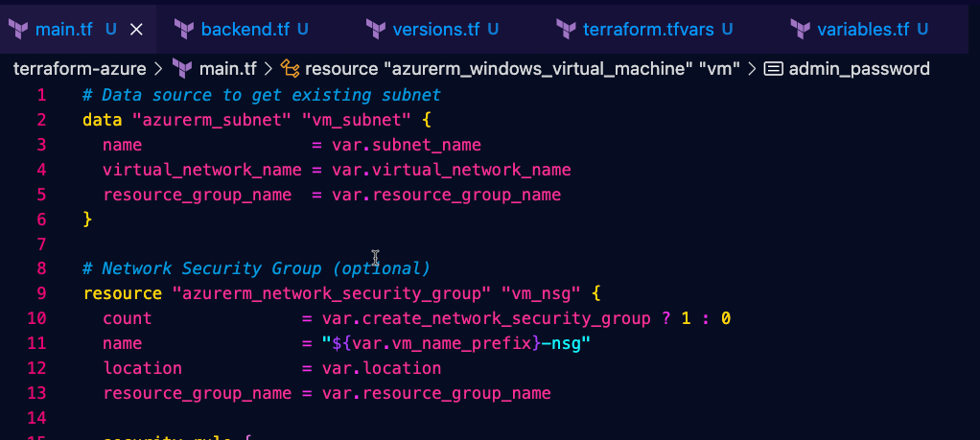Click var.resource_group_name on line 5

(x=446, y=195)
